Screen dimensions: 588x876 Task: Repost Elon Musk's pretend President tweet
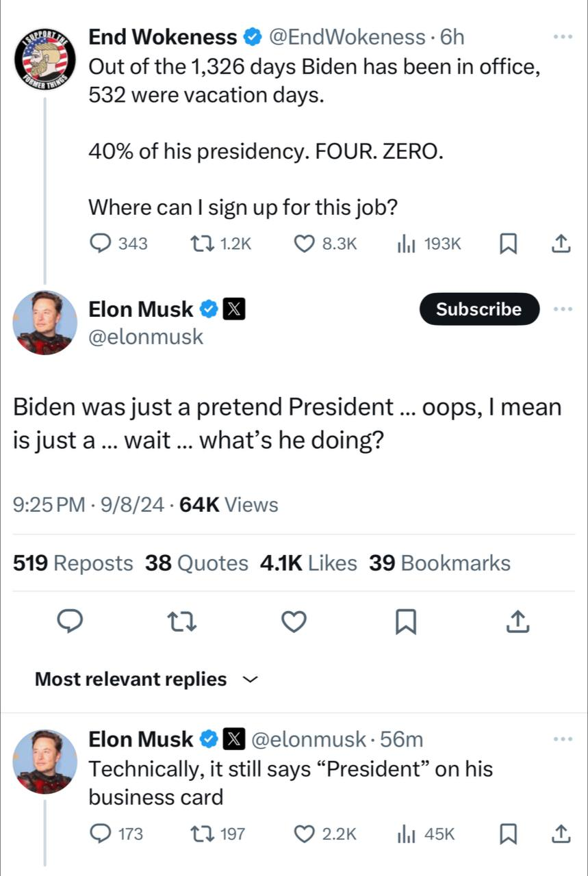coord(182,621)
